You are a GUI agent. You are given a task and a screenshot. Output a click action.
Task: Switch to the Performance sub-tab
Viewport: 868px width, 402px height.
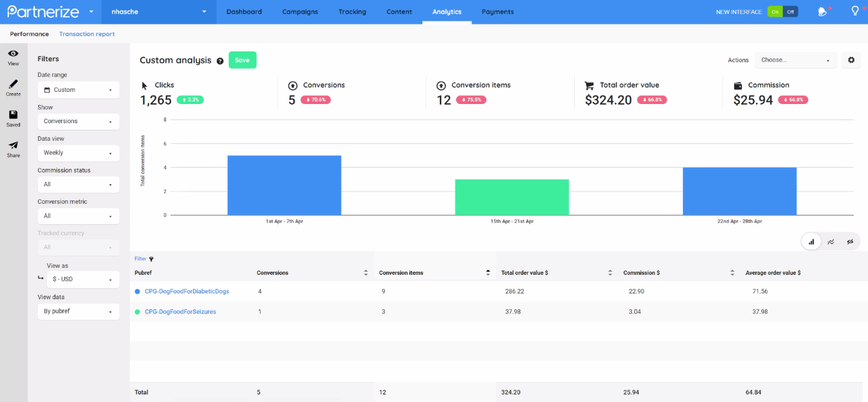tap(30, 34)
